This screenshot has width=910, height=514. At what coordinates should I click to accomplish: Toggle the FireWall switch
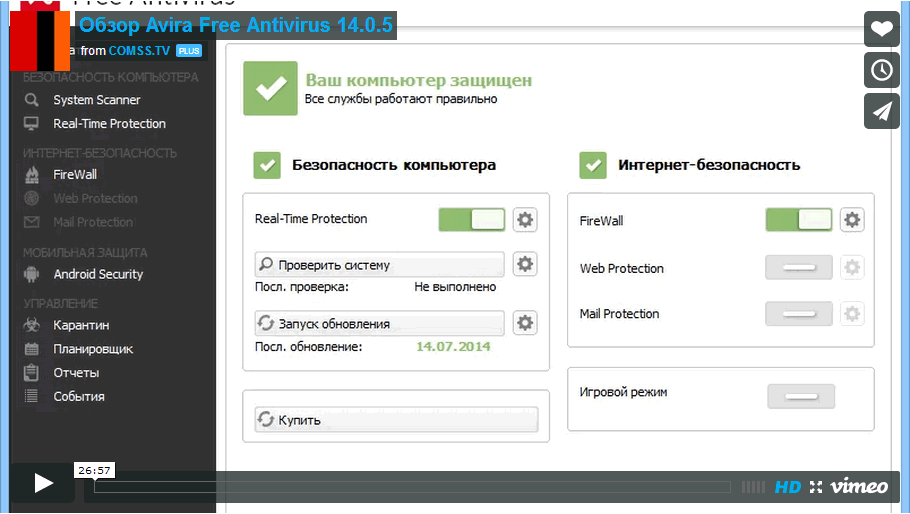799,220
